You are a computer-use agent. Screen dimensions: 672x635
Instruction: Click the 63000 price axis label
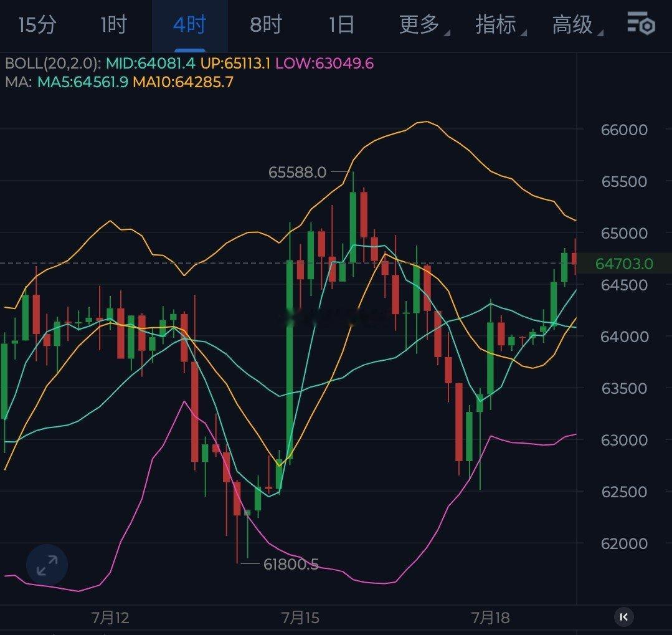coord(624,440)
